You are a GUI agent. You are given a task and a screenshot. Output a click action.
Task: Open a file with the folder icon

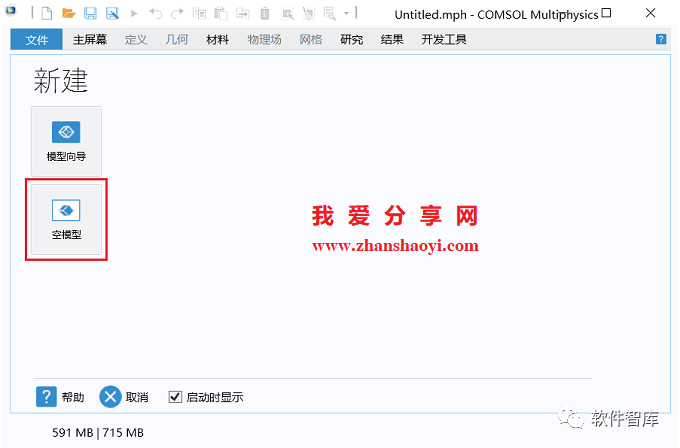(69, 13)
